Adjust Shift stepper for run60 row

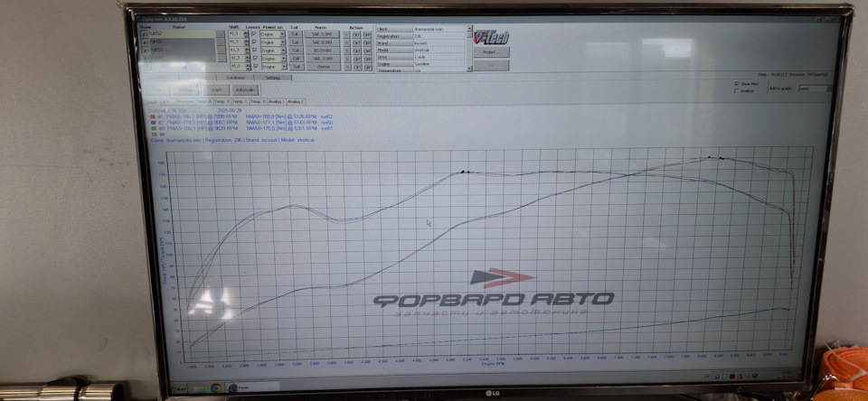[248, 42]
